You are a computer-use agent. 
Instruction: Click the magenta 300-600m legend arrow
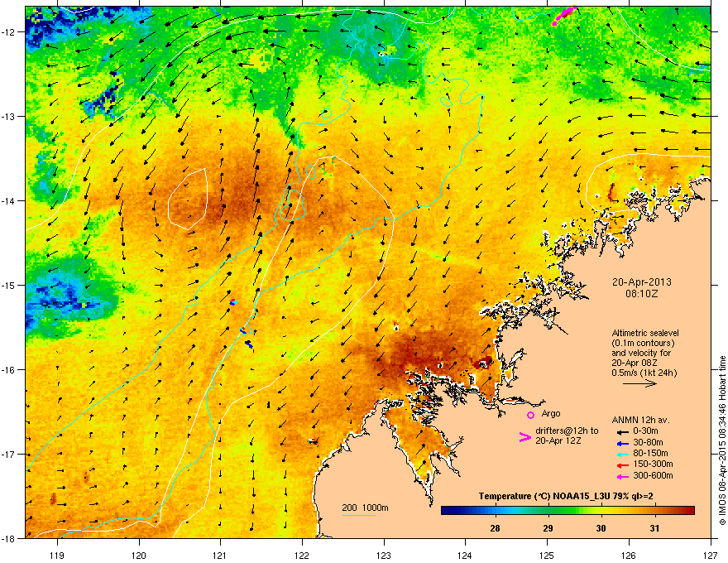pyautogui.click(x=622, y=477)
